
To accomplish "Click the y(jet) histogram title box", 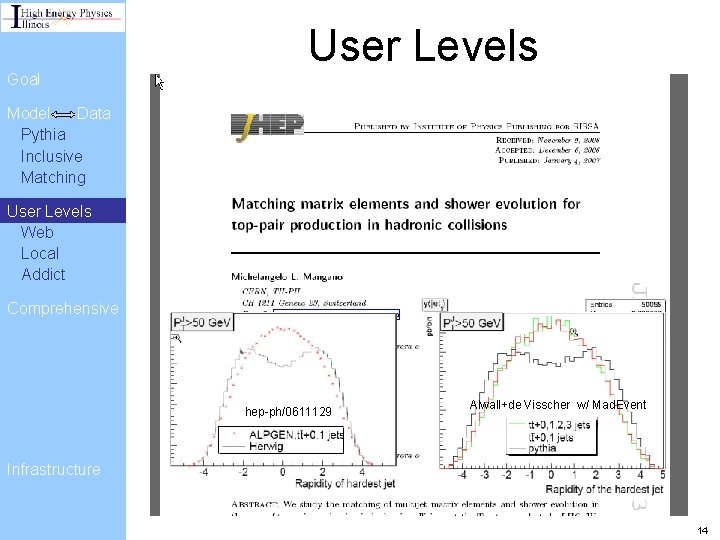I will pos(434,304).
